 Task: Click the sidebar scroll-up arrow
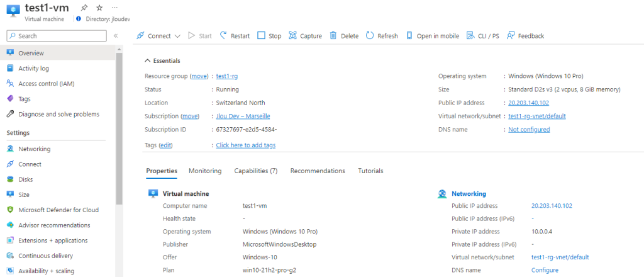click(119, 48)
